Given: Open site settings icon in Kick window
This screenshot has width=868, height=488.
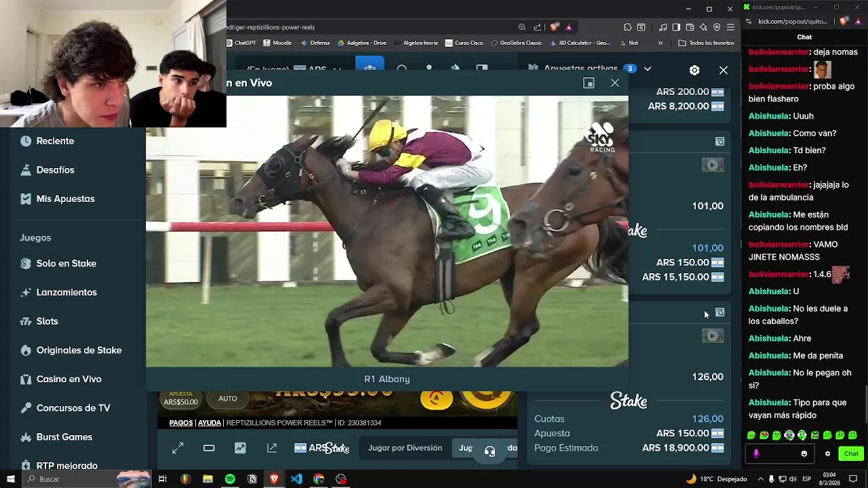Looking at the screenshot, I should (x=749, y=22).
